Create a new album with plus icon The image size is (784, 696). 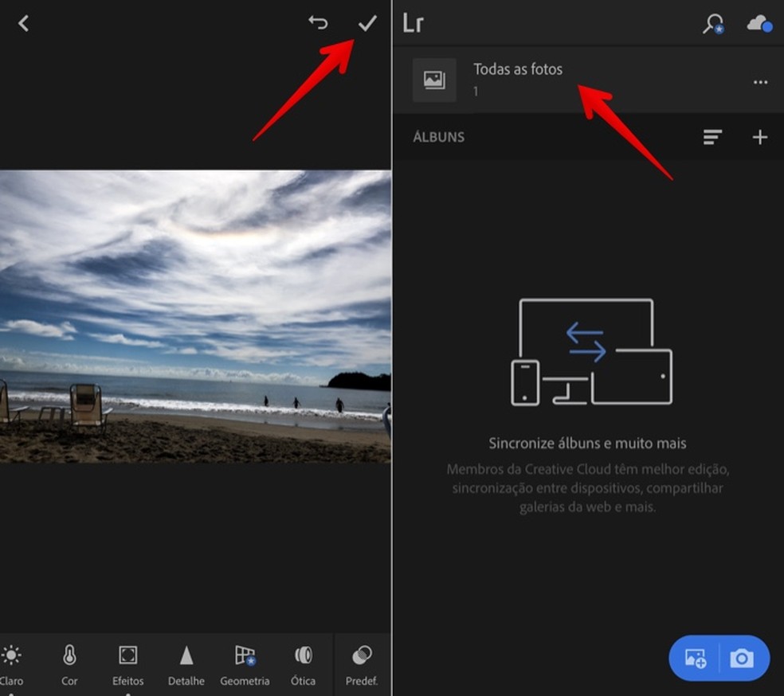pos(760,137)
